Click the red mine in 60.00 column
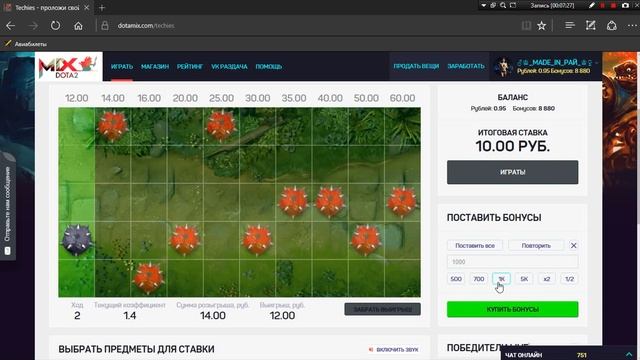The width and height of the screenshot is (640, 360). point(402,202)
